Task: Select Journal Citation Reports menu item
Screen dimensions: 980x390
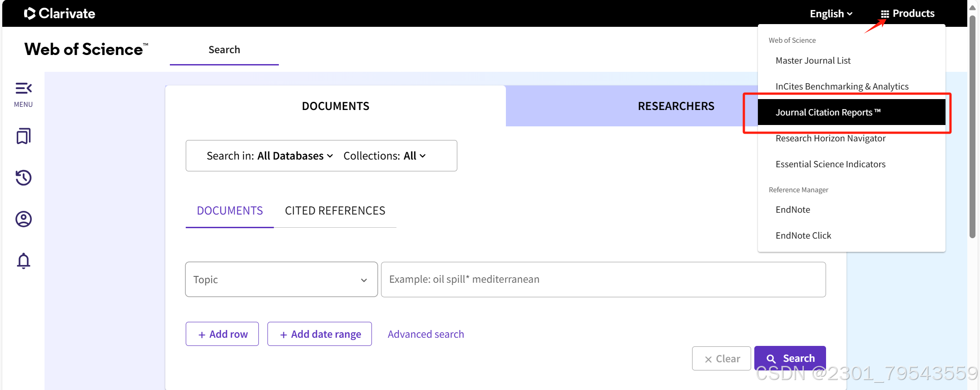Action: (851, 112)
